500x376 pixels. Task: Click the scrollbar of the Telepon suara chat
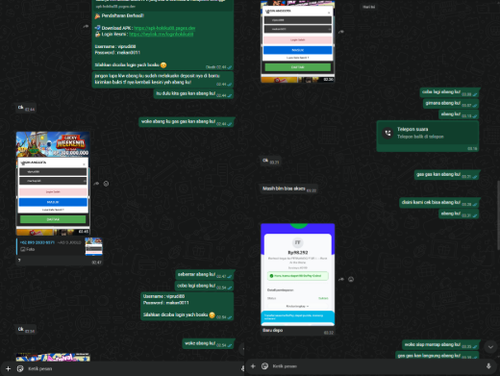[x=498, y=215]
